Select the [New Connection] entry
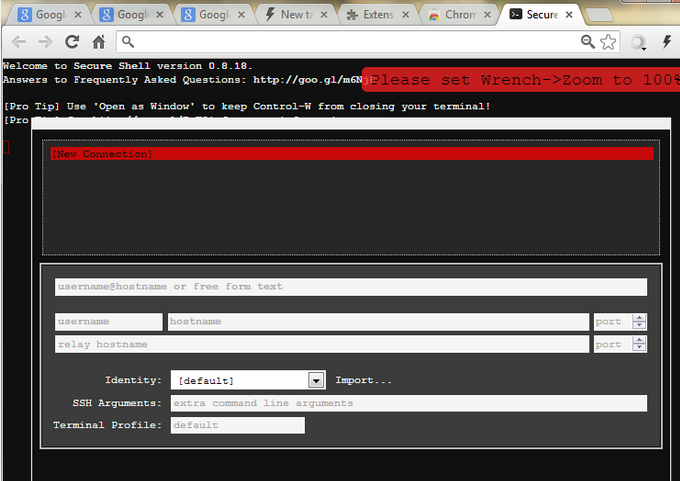This screenshot has height=481, width=680. tap(351, 154)
